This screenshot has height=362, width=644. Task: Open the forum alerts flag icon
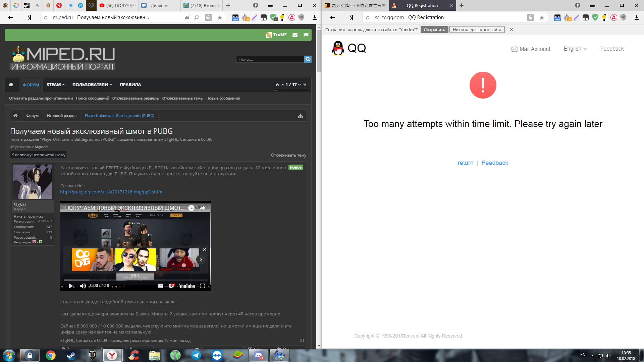click(306, 35)
